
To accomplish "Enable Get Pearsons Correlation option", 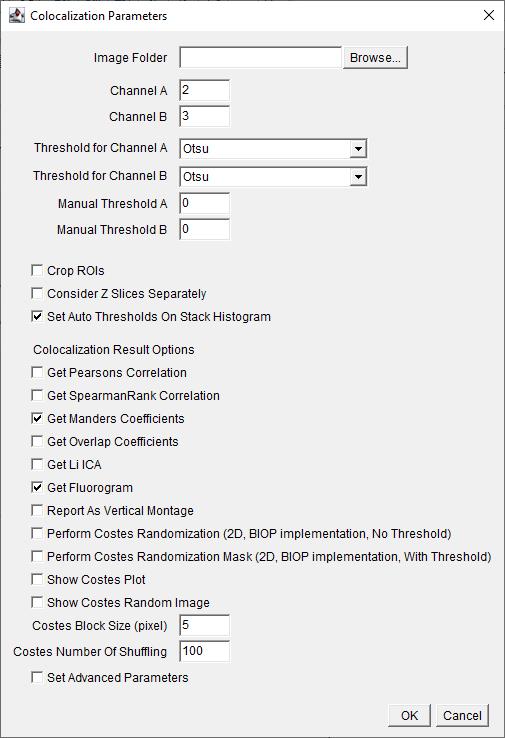I will (37, 373).
